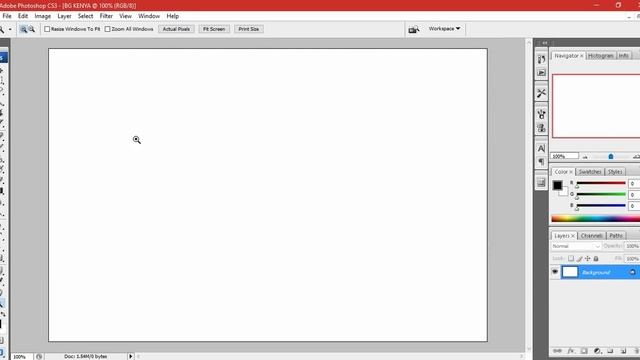Toggle Lock image pixels brush icon
Screen dimensions: 640x360
579,259
